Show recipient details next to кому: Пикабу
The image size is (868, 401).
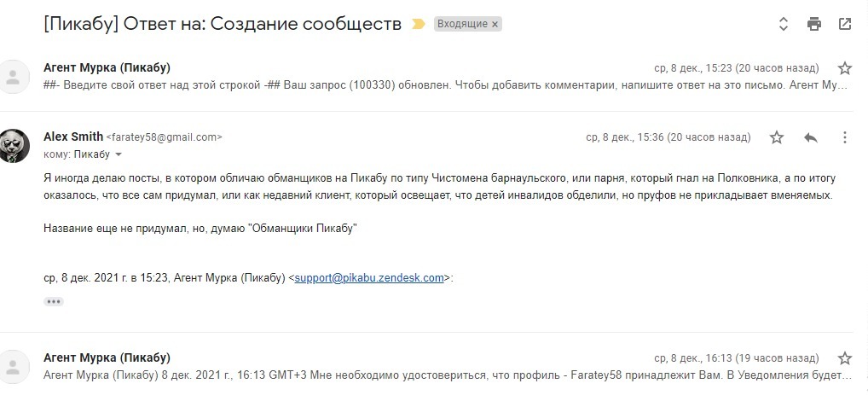coord(119,155)
